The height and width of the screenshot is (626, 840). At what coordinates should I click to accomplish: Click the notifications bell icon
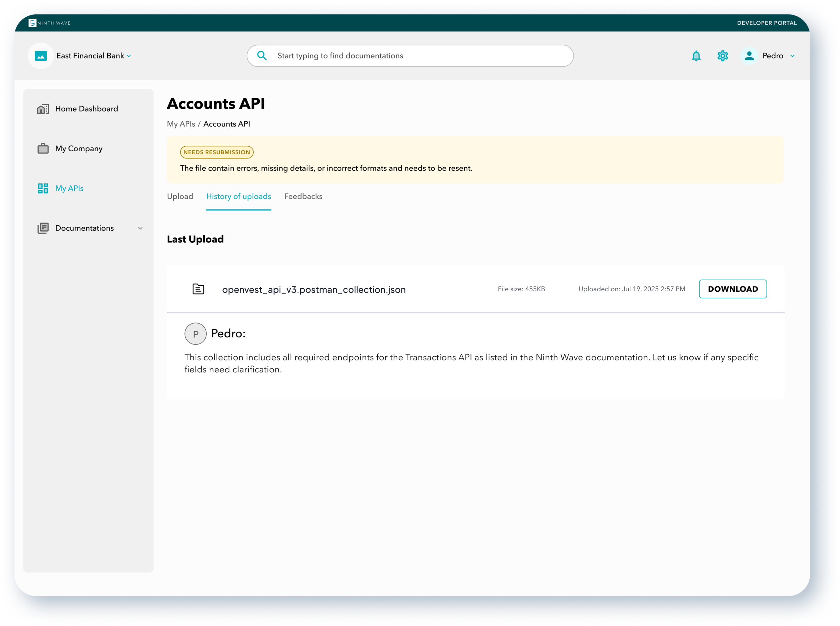(696, 56)
